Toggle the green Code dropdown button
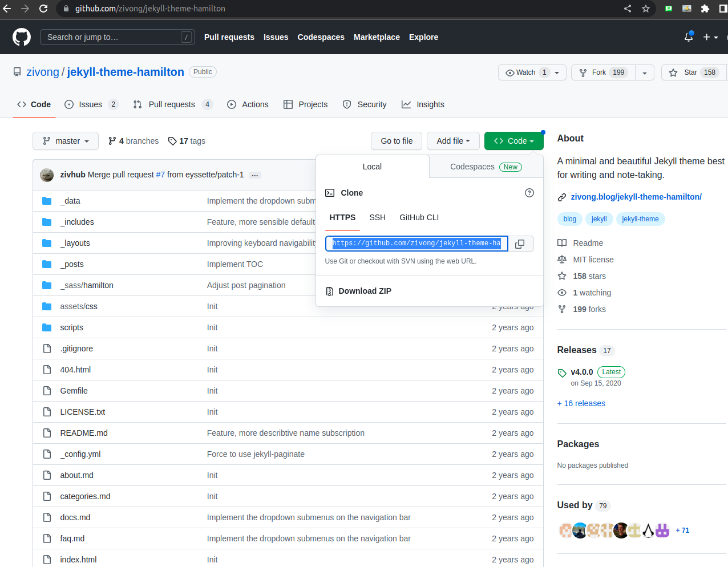728x567 pixels. coord(513,141)
